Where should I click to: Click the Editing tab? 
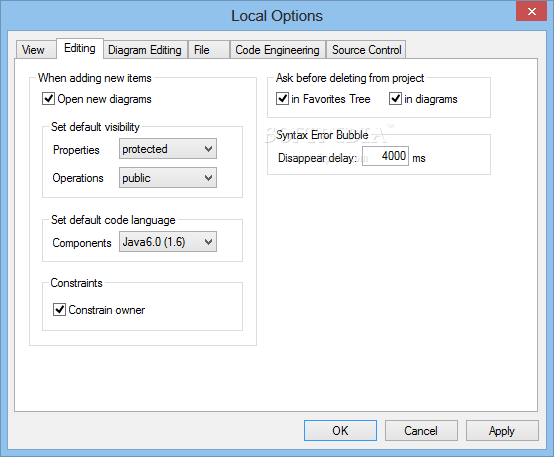click(80, 48)
